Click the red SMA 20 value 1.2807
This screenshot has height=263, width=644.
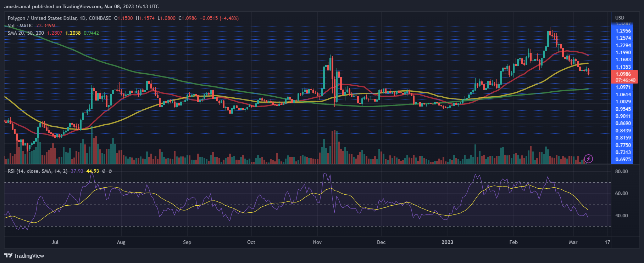55,33
